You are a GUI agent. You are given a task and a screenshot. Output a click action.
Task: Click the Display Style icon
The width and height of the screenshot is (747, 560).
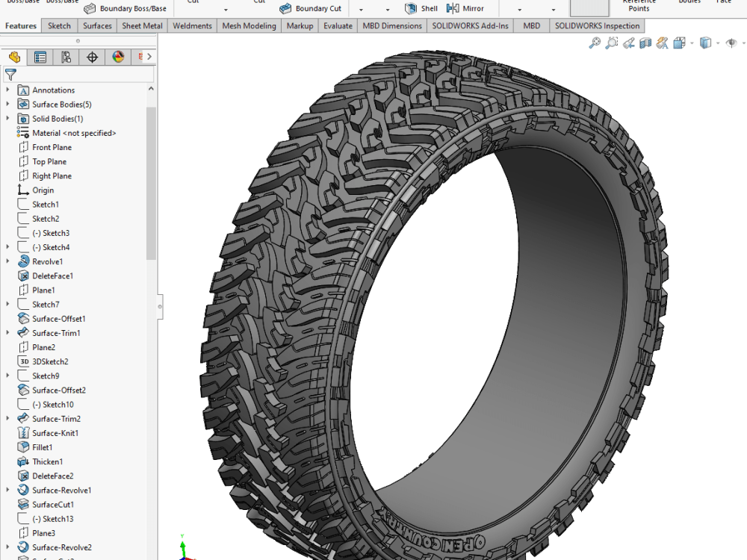click(x=705, y=43)
